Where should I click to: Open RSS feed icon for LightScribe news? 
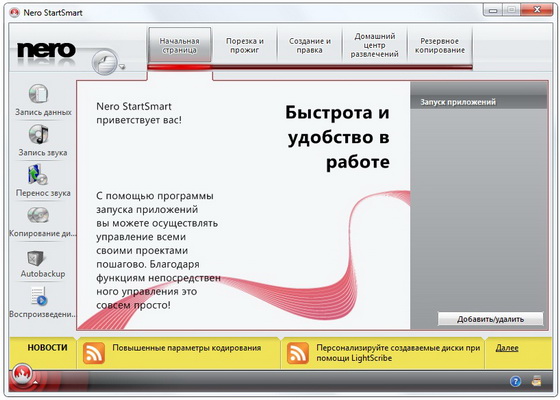[298, 353]
